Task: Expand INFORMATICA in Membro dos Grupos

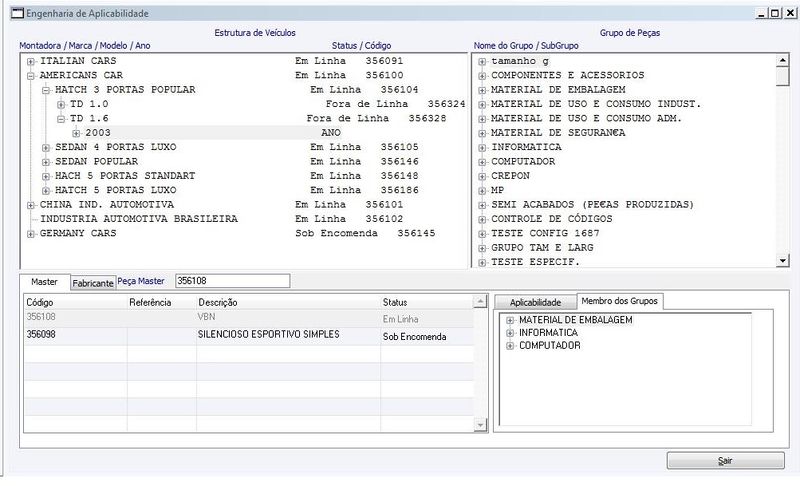Action: click(x=510, y=333)
